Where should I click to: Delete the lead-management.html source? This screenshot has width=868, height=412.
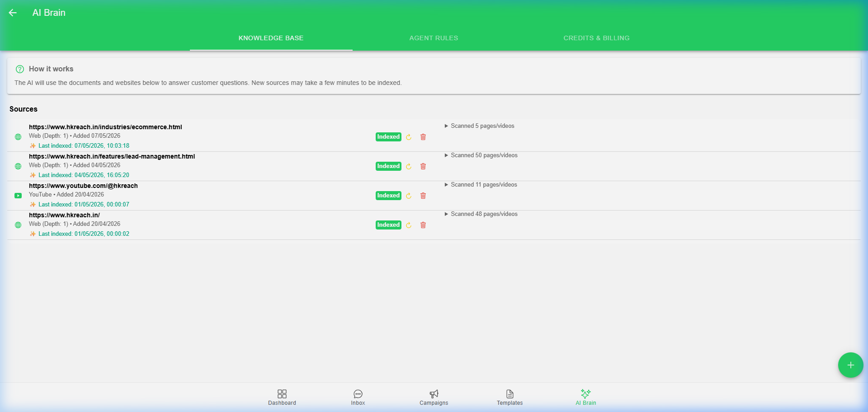point(423,166)
